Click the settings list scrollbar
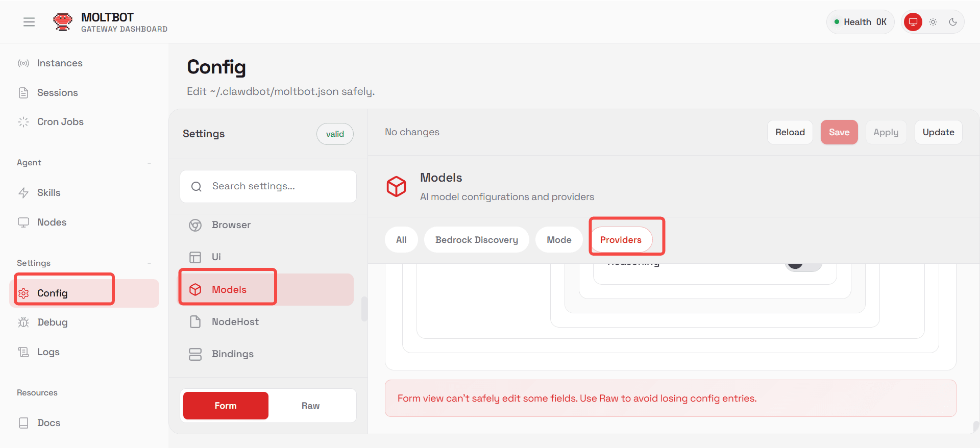This screenshot has width=980, height=448. click(x=364, y=309)
